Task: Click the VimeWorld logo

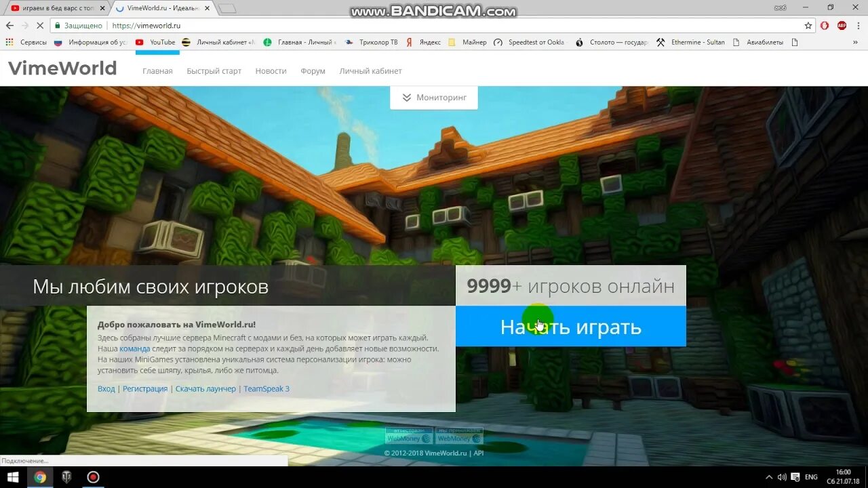Action: (x=62, y=68)
